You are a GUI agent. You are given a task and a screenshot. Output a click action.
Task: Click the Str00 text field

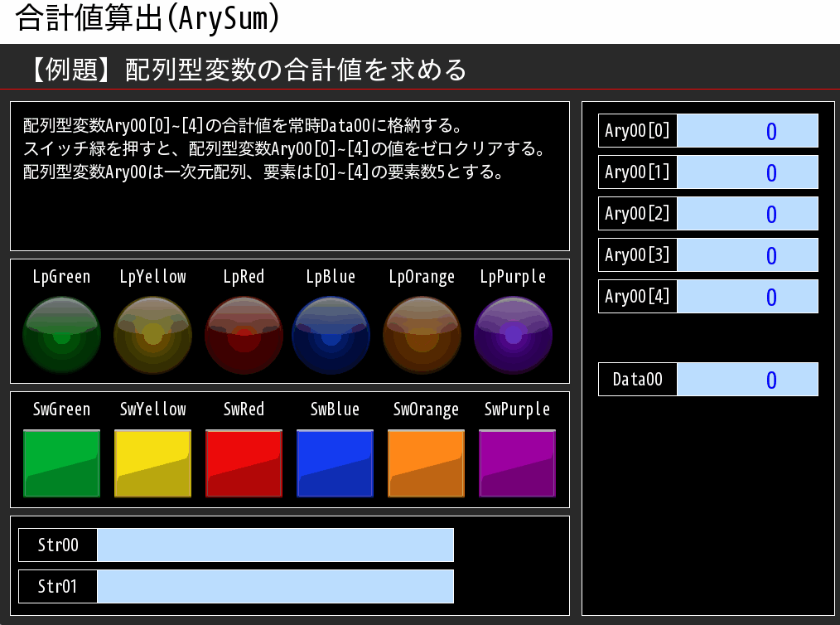[276, 545]
